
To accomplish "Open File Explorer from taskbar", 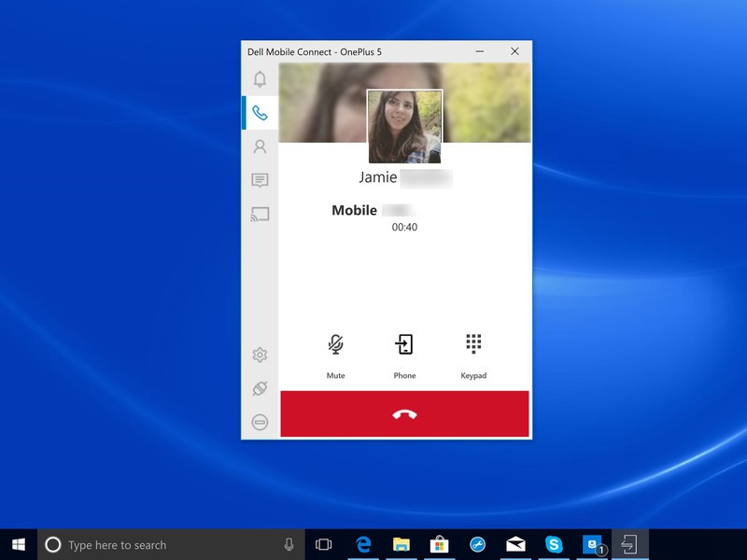I will (402, 544).
